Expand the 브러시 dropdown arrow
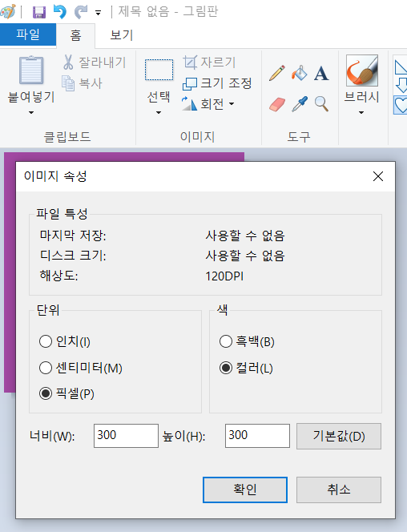The height and width of the screenshot is (532, 407). pyautogui.click(x=361, y=112)
